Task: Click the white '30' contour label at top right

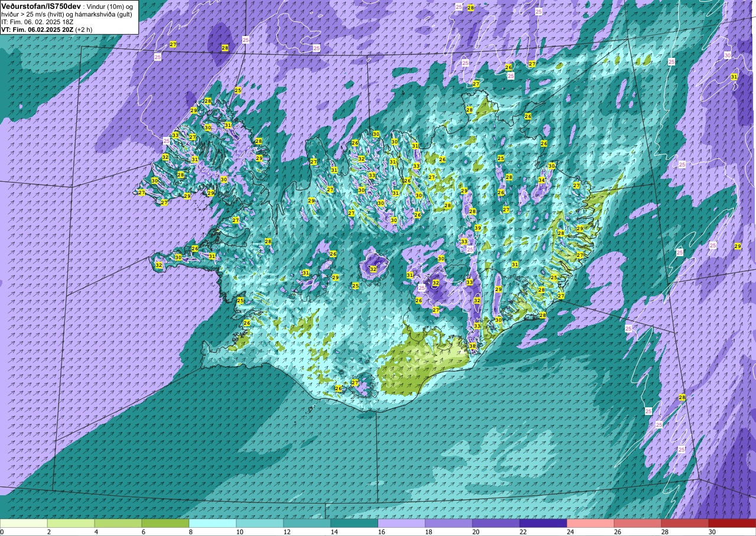Action: [x=728, y=55]
